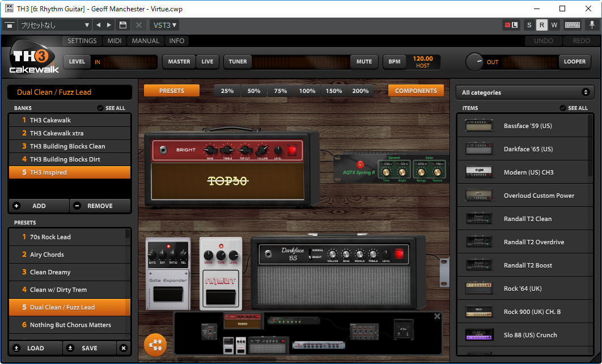This screenshot has width=602, height=364.
Task: Click the TH3 Cakewalk logo
Action: tap(34, 57)
